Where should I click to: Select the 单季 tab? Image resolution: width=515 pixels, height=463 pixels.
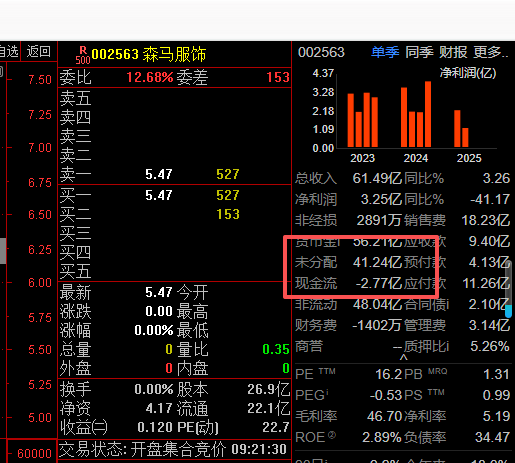tap(385, 52)
